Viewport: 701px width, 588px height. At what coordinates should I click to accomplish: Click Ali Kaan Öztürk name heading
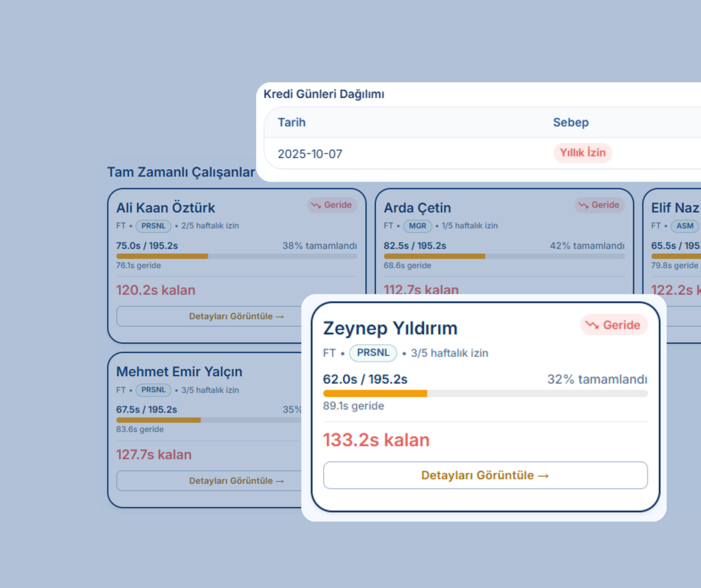coord(166,208)
